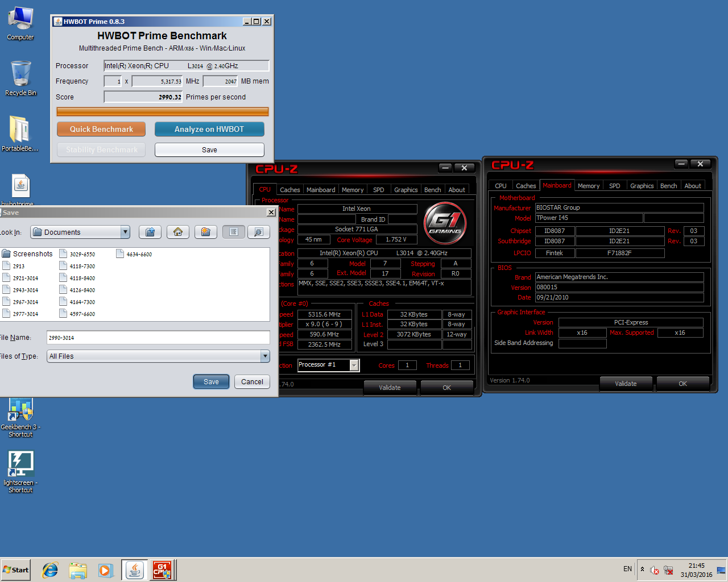Select file 2967-3014 in the file list
The height and width of the screenshot is (582, 728).
[20, 302]
